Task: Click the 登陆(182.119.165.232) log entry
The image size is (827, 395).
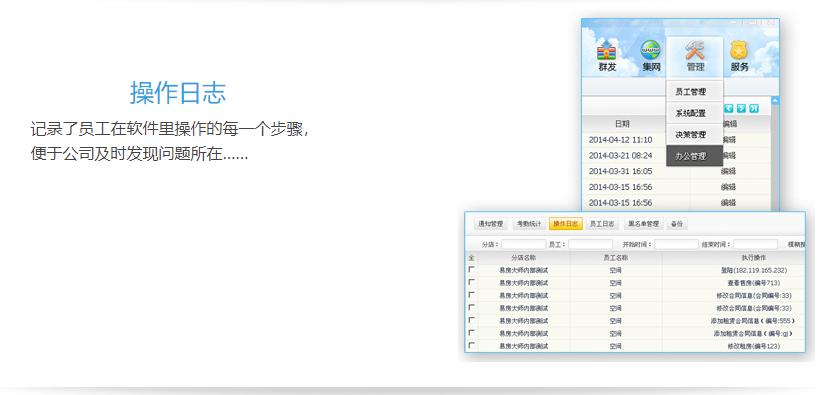Action: tap(754, 271)
